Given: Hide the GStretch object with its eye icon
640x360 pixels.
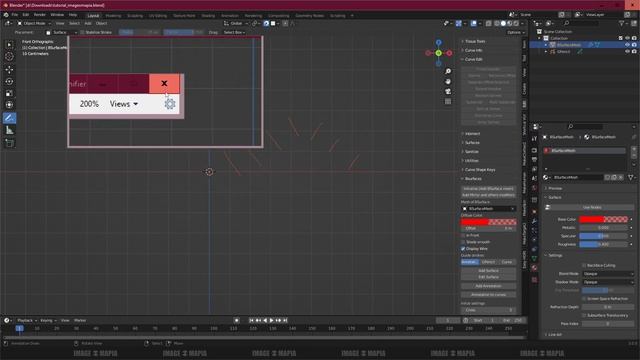Looking at the screenshot, I should (627, 52).
